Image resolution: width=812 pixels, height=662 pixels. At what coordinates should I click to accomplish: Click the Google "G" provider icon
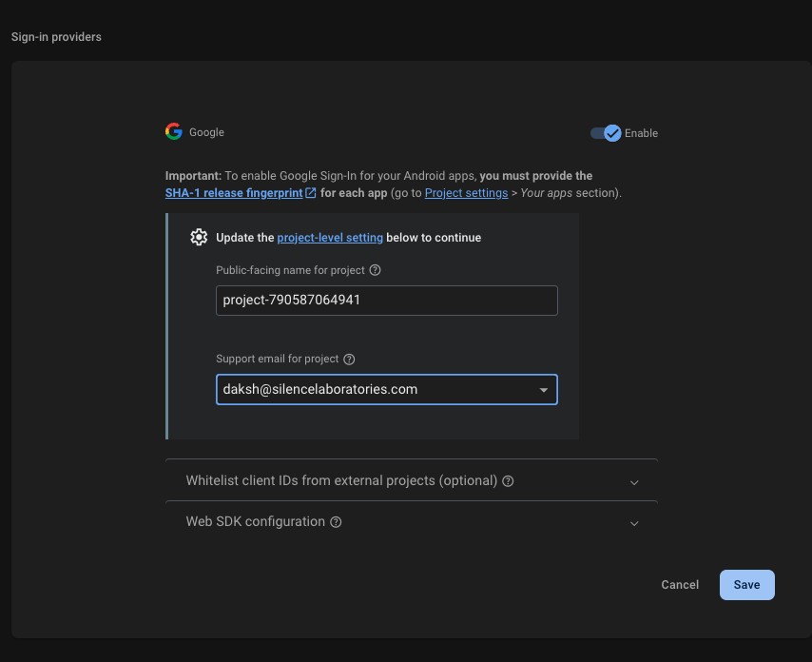coord(172,131)
